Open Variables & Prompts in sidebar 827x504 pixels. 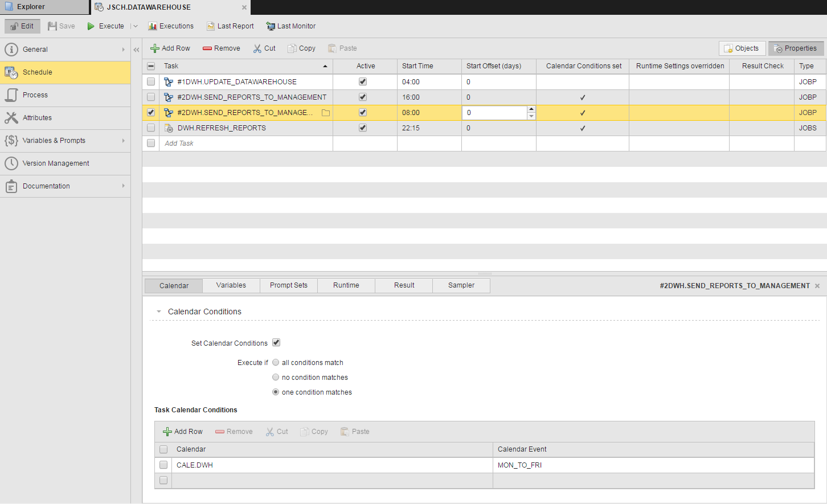coord(65,141)
